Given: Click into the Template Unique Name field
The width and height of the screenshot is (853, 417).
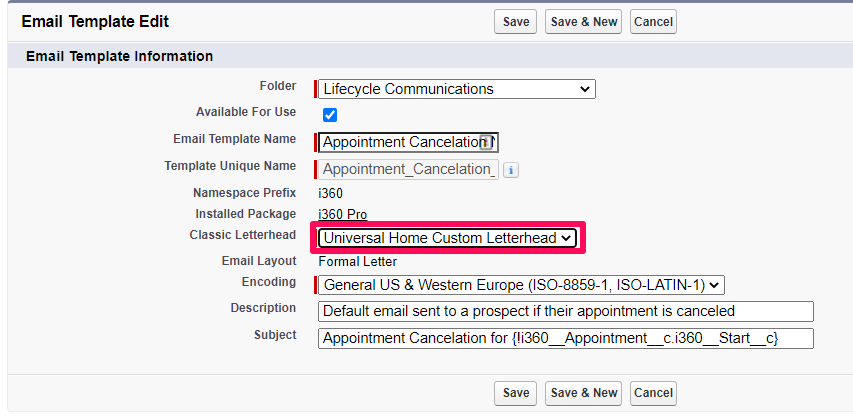Looking at the screenshot, I should tap(408, 169).
